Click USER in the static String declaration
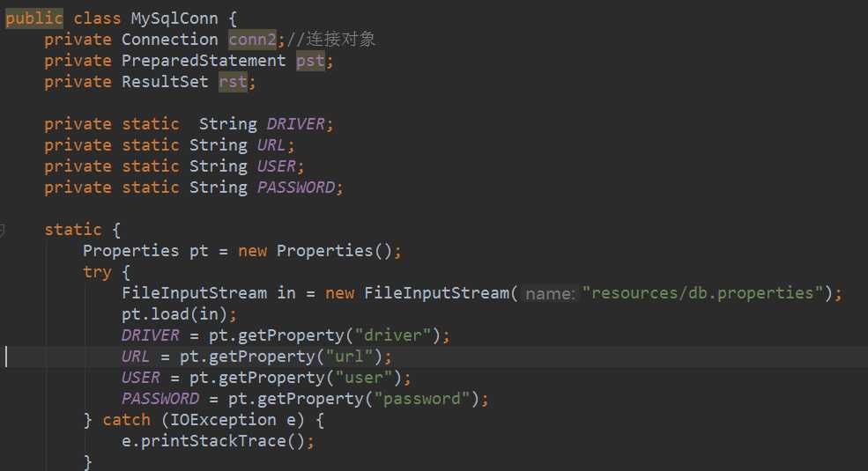868x471 pixels. (276, 166)
